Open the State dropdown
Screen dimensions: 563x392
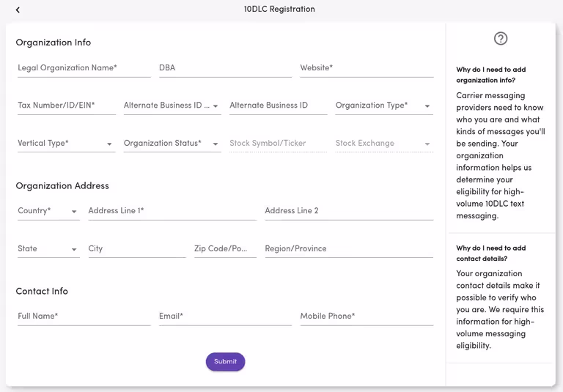(x=48, y=249)
